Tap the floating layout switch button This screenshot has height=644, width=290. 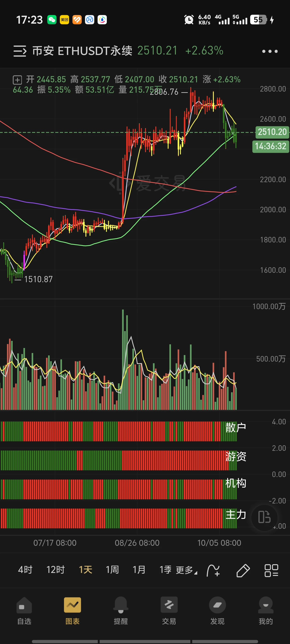[x=264, y=517]
